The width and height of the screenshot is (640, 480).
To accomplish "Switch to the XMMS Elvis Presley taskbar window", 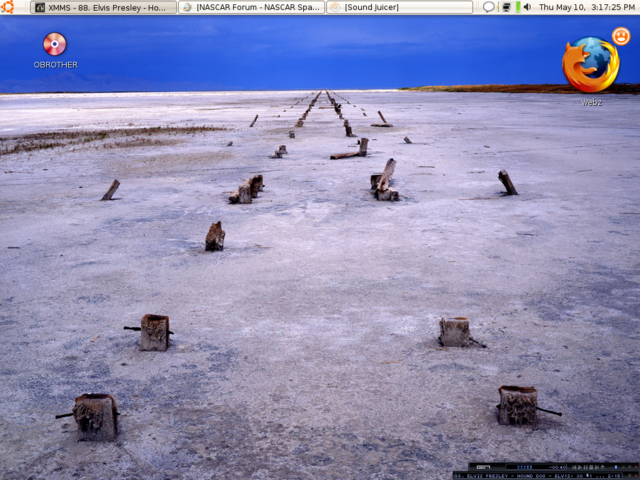I will tap(103, 7).
